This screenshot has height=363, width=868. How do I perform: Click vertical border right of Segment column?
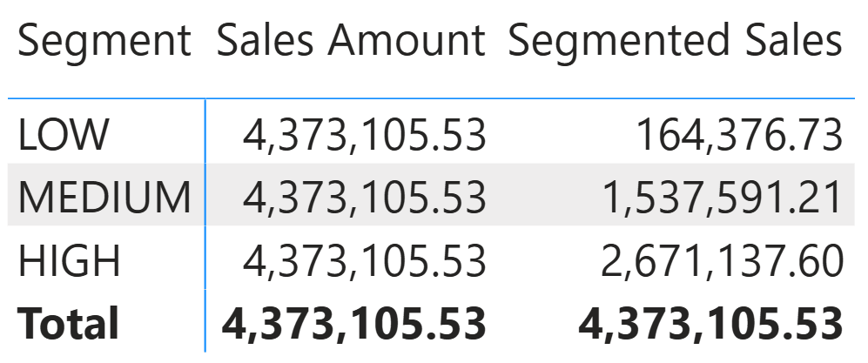click(205, 226)
